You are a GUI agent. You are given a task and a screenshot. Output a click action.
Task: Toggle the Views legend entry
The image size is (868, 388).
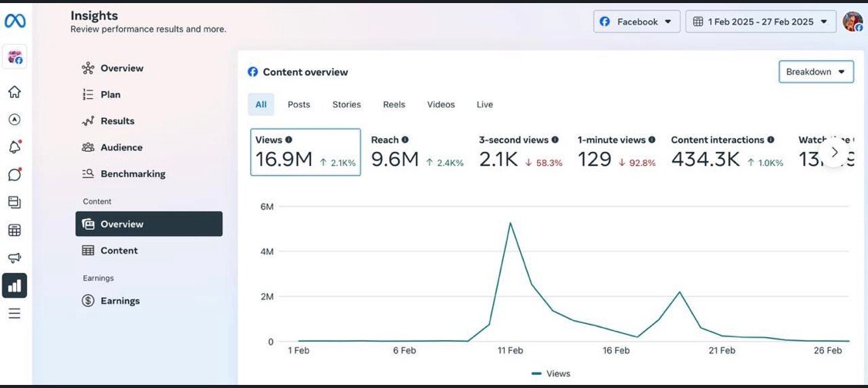tap(551, 373)
